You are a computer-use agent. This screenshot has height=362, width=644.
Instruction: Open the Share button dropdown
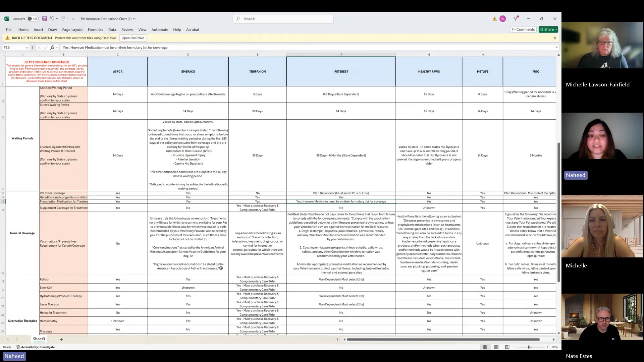556,29
